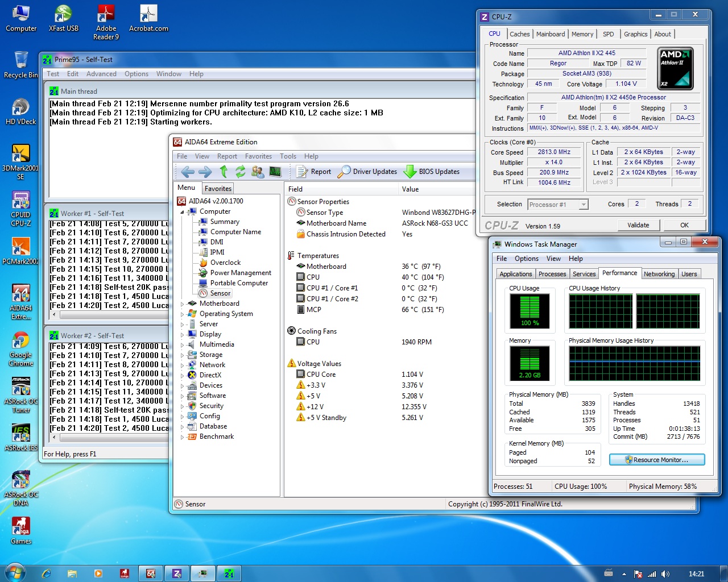Expand the Storage tree node
Screen dimensions: 728x582
(x=183, y=355)
